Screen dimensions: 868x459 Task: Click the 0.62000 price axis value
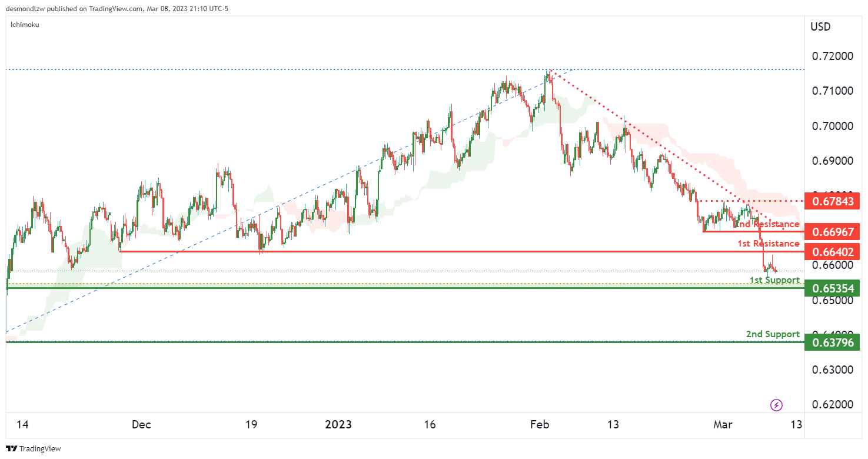(x=832, y=405)
